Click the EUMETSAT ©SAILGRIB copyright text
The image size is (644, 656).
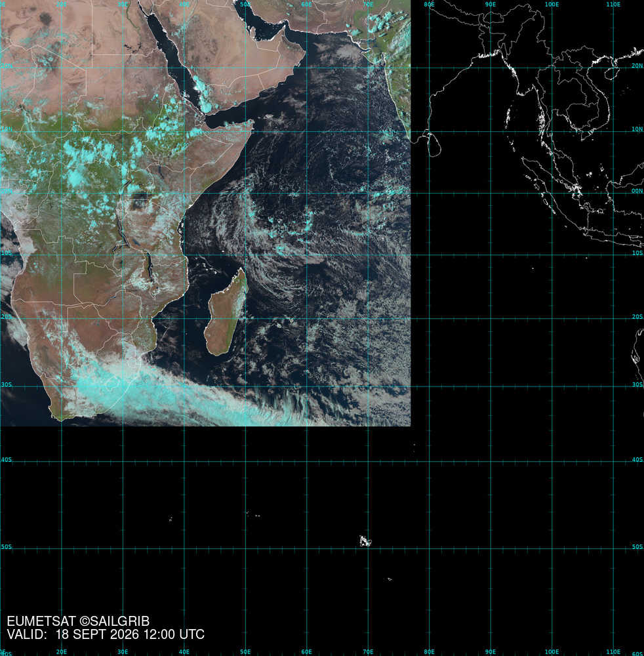pyautogui.click(x=78, y=621)
